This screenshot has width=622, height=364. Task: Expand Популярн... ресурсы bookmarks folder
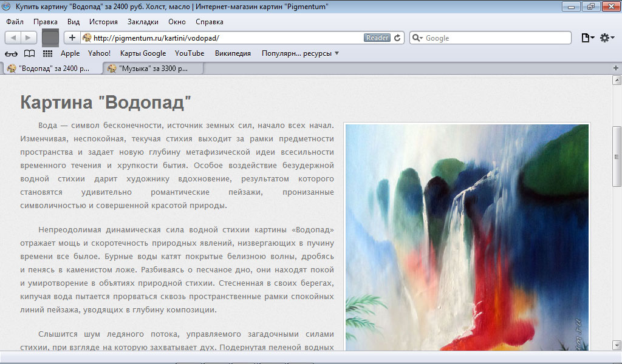tap(300, 53)
